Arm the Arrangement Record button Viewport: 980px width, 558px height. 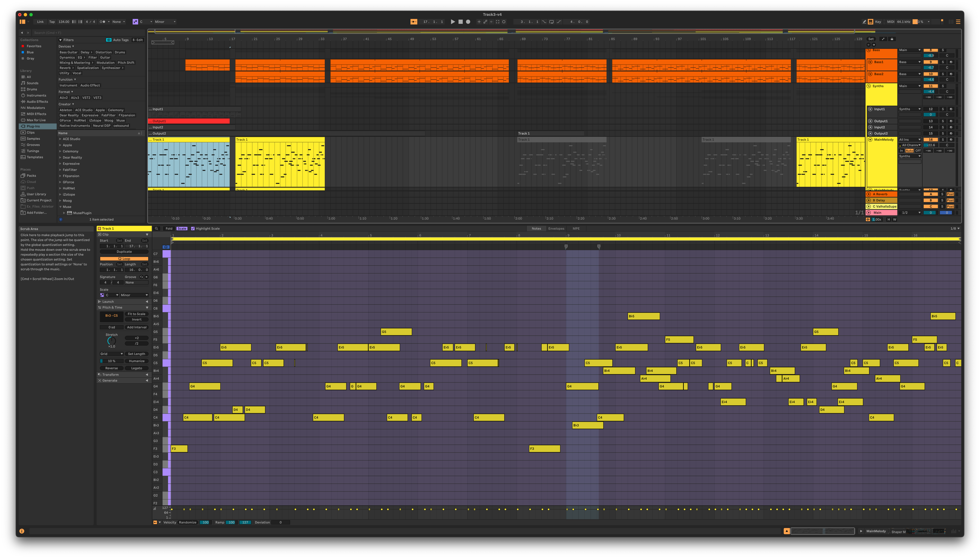point(468,22)
